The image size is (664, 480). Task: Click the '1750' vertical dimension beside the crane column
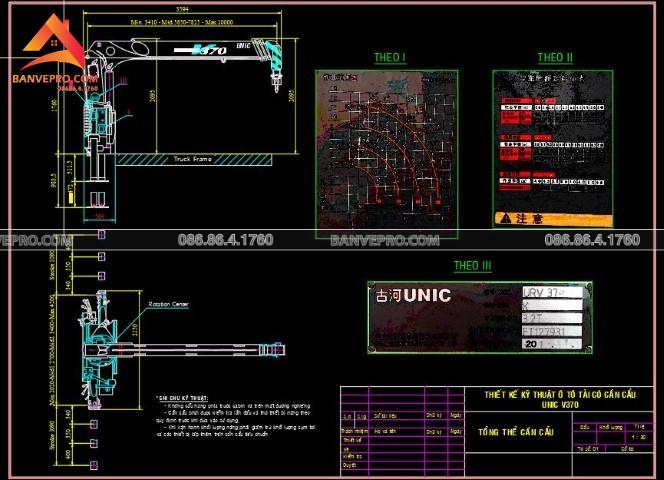(x=54, y=104)
